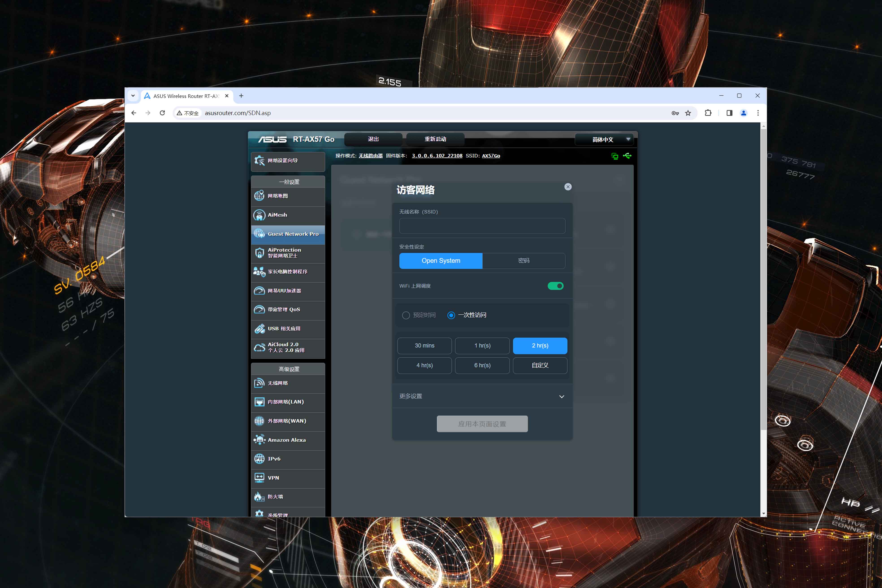Open the Network Map globe icon

click(x=259, y=196)
